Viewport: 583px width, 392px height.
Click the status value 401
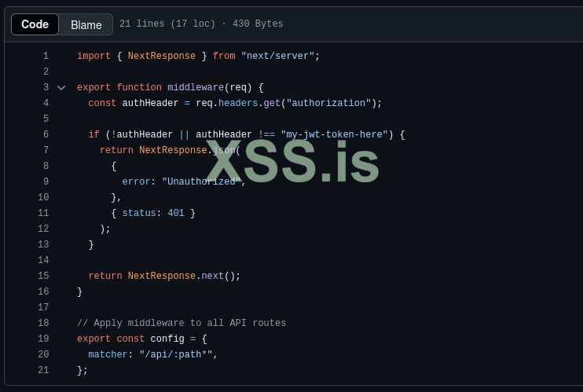click(x=176, y=213)
